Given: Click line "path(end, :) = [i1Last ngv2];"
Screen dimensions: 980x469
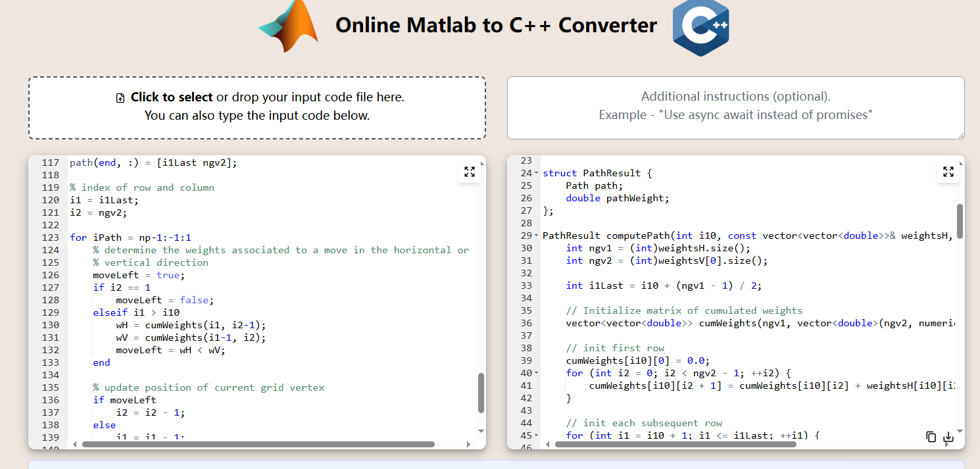Looking at the screenshot, I should pos(153,162).
